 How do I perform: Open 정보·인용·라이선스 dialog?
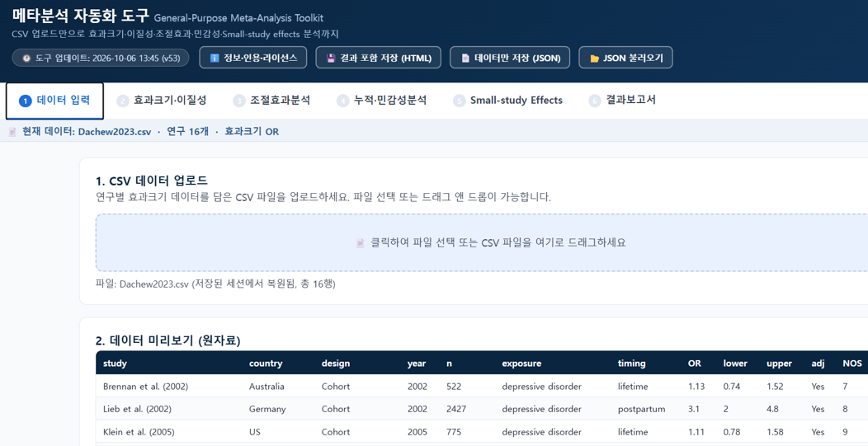tap(253, 58)
